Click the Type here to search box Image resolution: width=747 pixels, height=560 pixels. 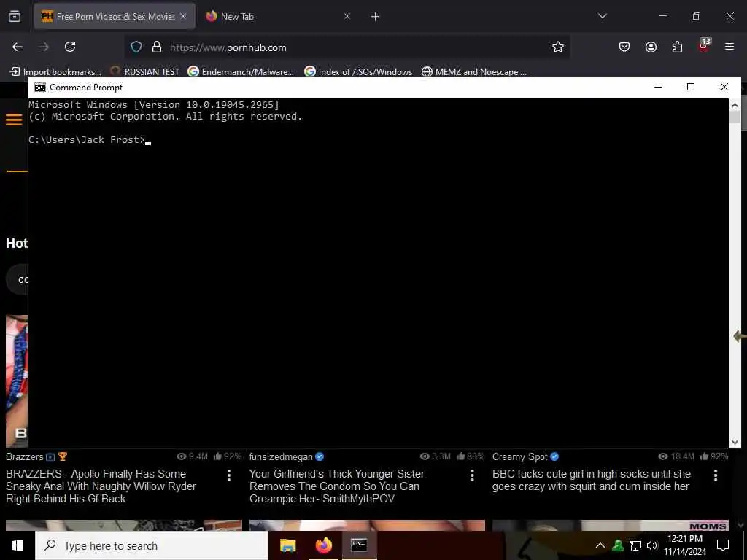tap(152, 545)
